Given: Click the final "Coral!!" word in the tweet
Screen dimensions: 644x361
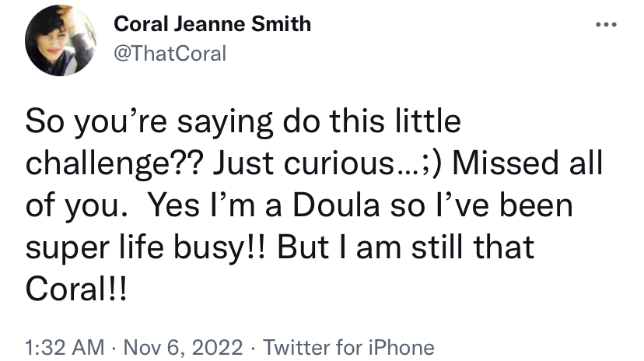Looking at the screenshot, I should coord(76,289).
